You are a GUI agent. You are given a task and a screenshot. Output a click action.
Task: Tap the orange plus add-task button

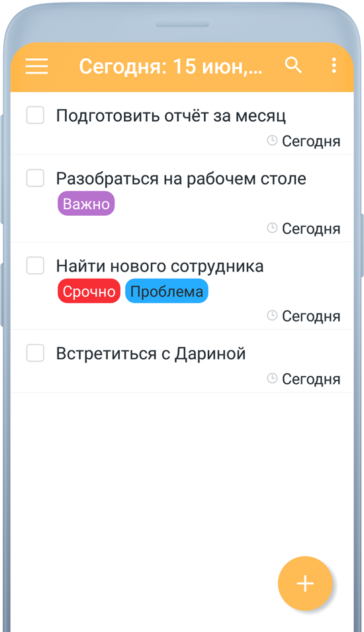point(305,583)
